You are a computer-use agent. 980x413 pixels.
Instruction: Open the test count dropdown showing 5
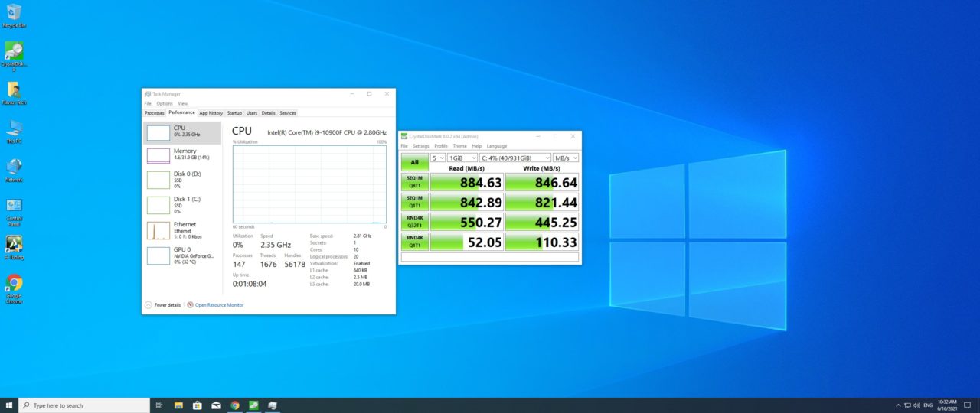pyautogui.click(x=437, y=158)
